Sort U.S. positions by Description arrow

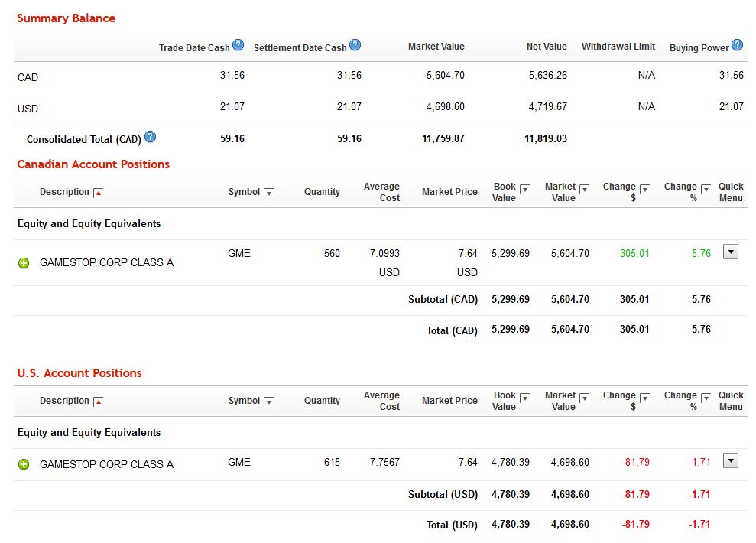click(x=98, y=402)
